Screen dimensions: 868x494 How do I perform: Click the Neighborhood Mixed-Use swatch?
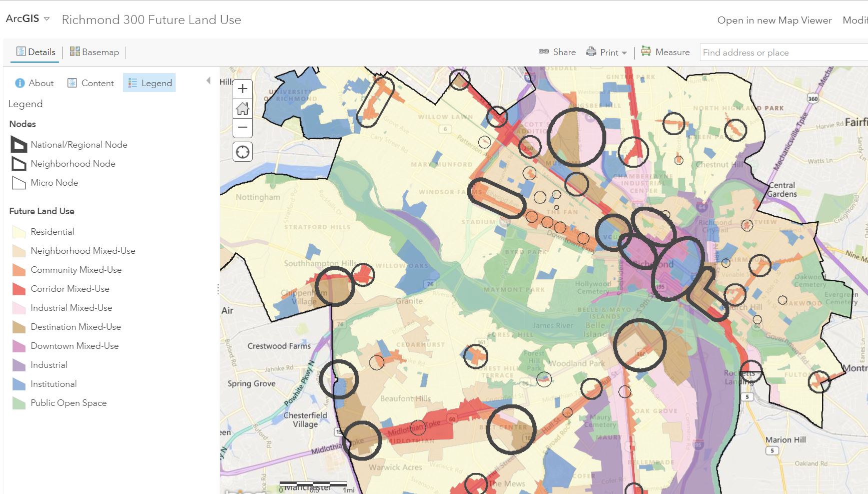point(19,251)
